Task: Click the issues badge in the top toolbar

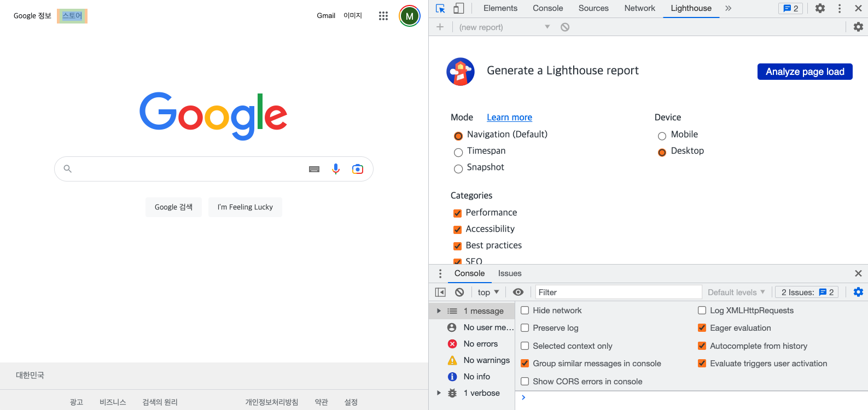Action: coord(790,8)
